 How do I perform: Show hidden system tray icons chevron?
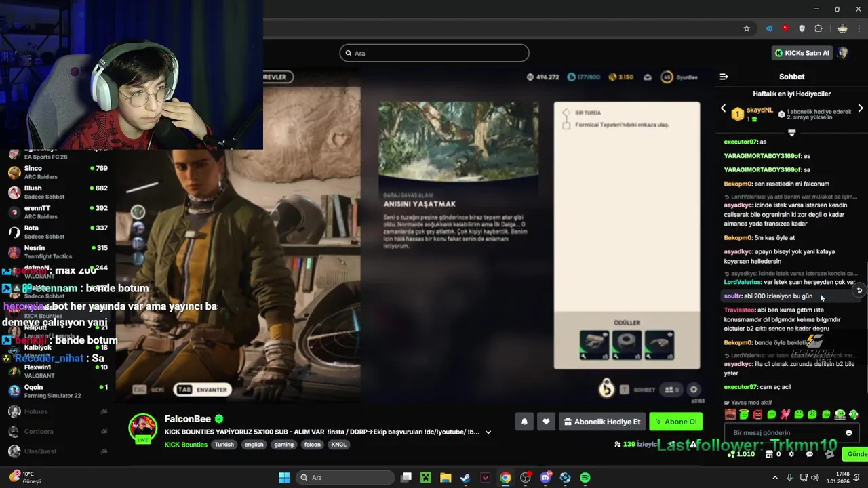coord(775,478)
